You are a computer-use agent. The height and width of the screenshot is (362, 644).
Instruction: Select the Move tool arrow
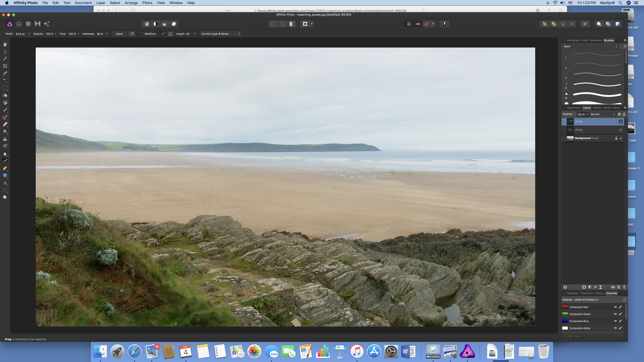pyautogui.click(x=5, y=51)
